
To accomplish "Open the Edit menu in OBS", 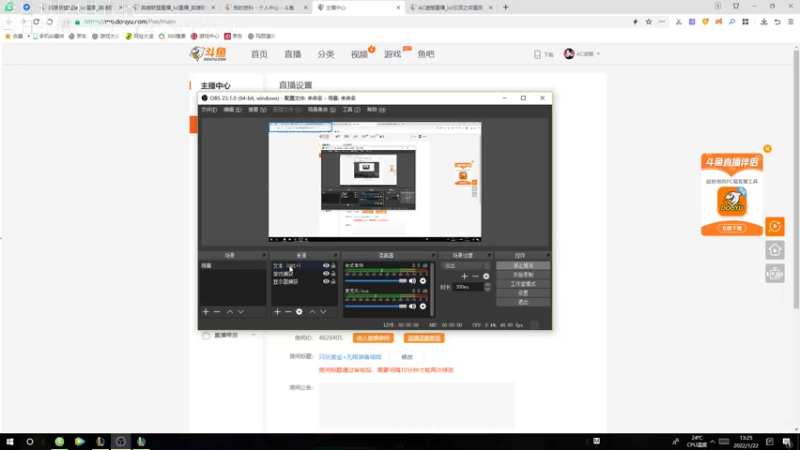I will tap(232, 110).
